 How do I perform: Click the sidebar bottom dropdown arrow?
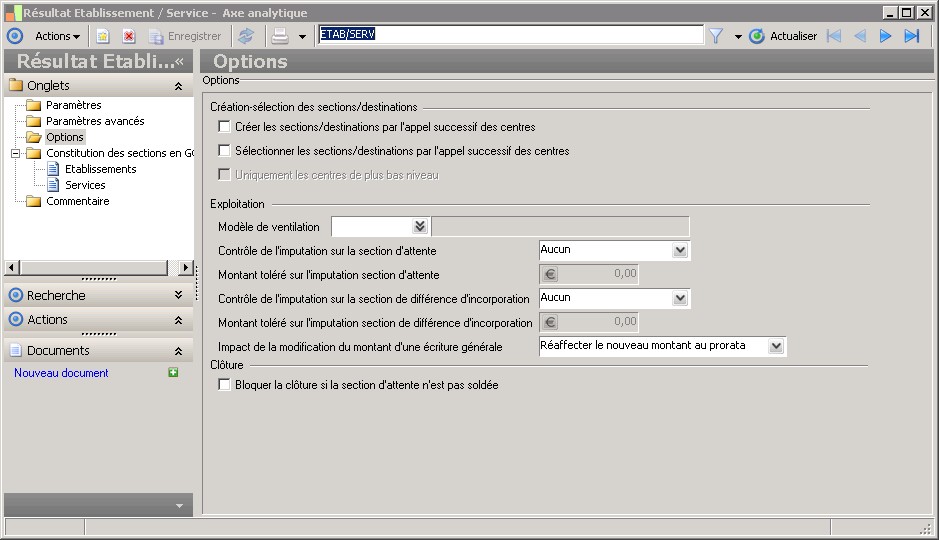point(179,506)
